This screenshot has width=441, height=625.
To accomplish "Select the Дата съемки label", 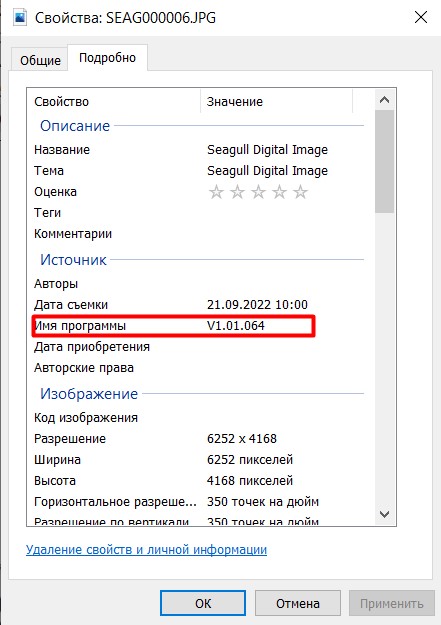I will [x=71, y=305].
